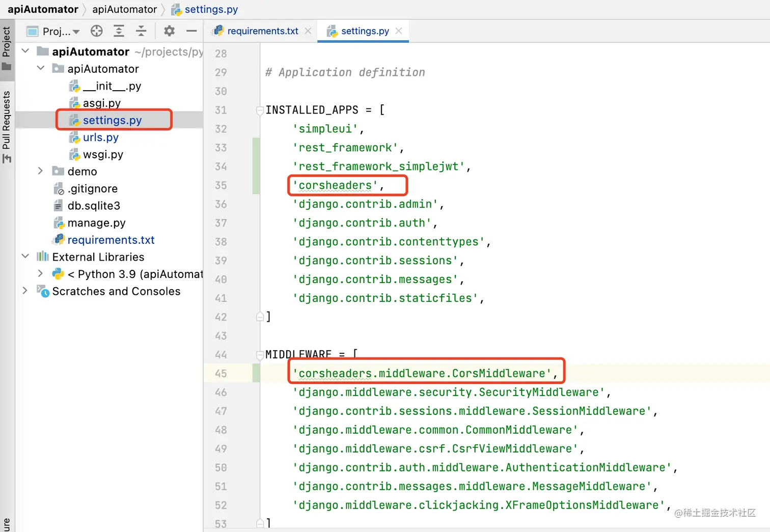Image resolution: width=770 pixels, height=532 pixels.
Task: Click 'django.middleware.security.SecurityMiddleware' line
Action: 449,393
